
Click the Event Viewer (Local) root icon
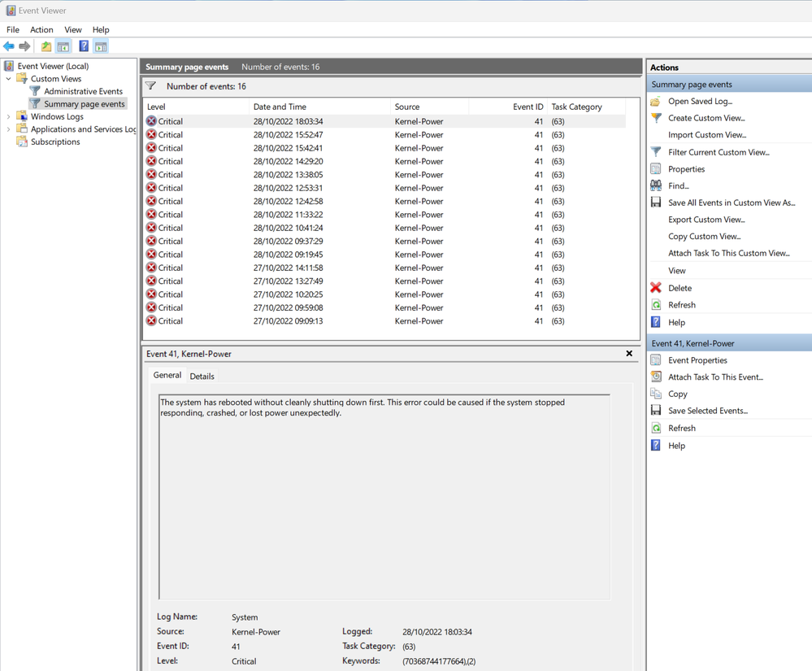point(9,66)
